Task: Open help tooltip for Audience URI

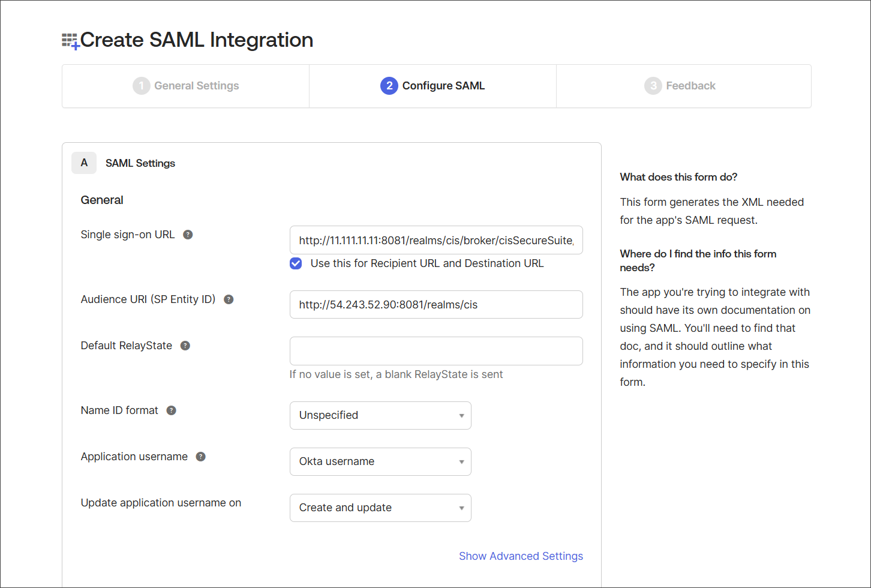Action: 229,299
